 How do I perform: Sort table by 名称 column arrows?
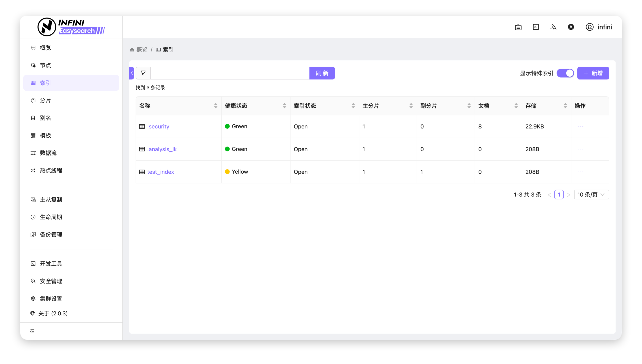tap(216, 106)
